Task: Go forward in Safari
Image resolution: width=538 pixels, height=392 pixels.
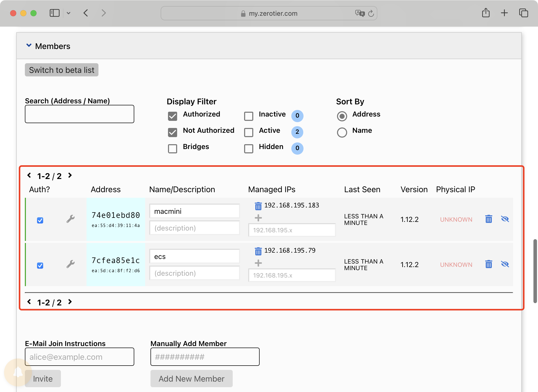Action: (x=104, y=13)
